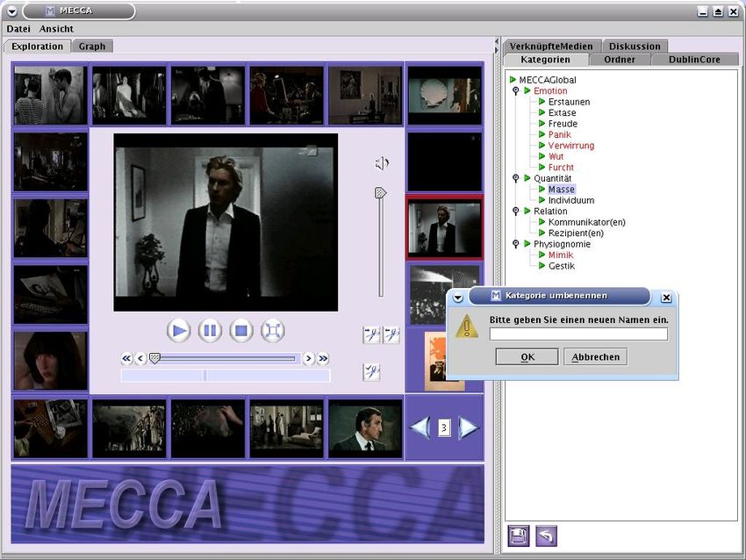This screenshot has width=746, height=560.
Task: Click the single step-forward arrow button
Action: tap(309, 358)
